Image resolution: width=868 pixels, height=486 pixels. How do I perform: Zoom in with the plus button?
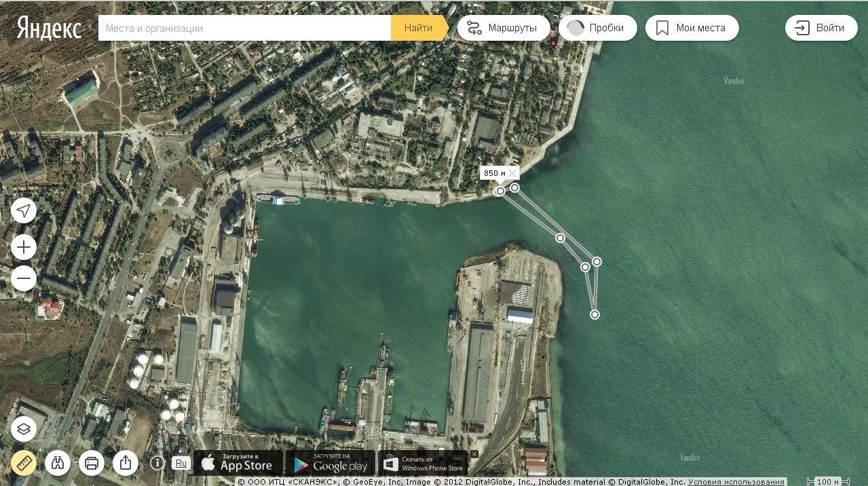[x=24, y=247]
